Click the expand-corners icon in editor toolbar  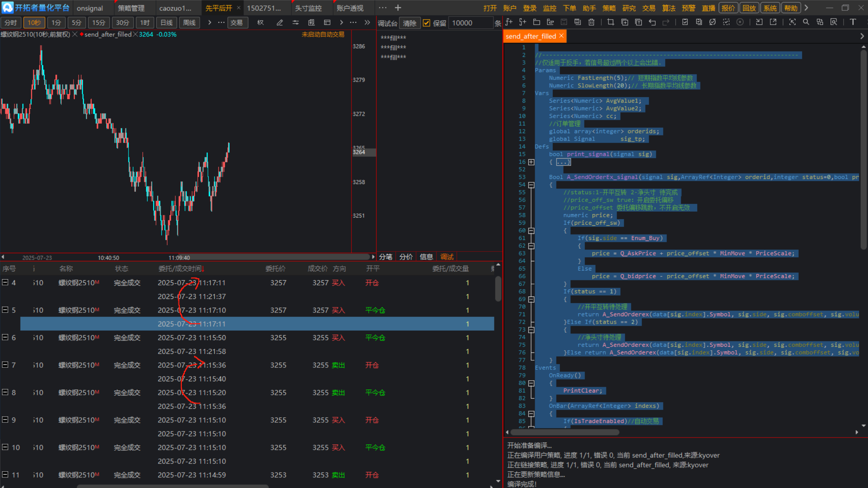pos(792,22)
